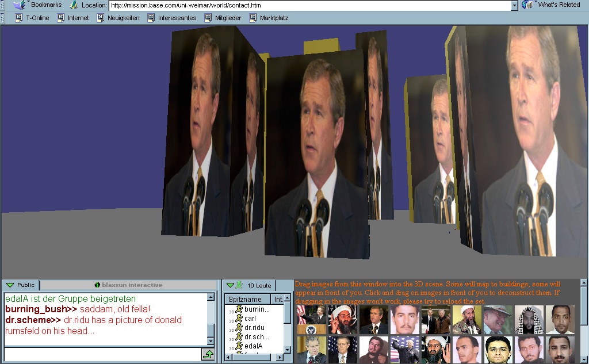Click inside the chat message input field
The width and height of the screenshot is (589, 364).
[x=101, y=354]
